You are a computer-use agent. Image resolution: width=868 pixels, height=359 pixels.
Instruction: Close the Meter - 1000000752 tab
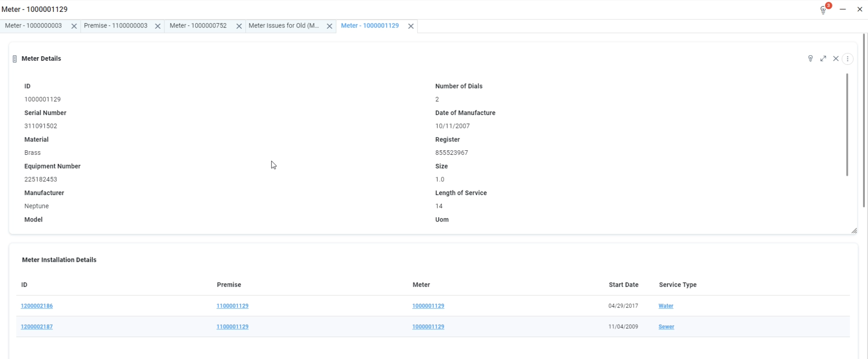tap(239, 26)
